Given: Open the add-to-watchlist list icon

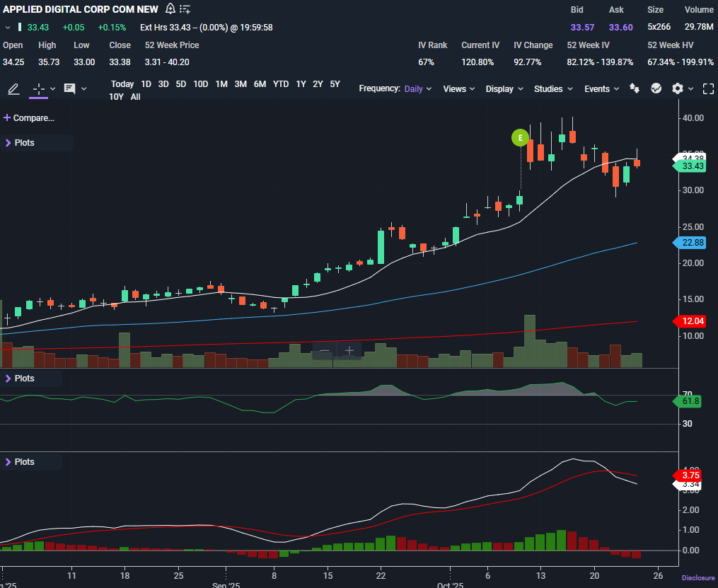Looking at the screenshot, I should click(x=185, y=8).
